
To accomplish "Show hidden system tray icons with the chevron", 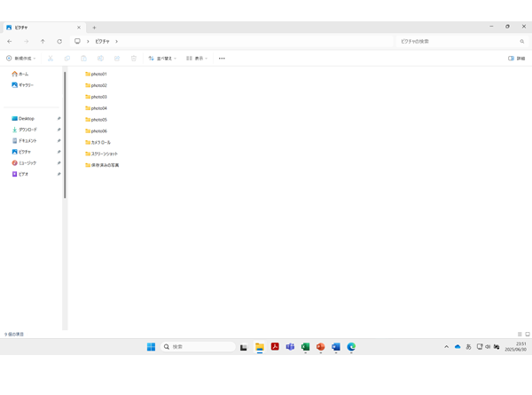I will point(446,347).
